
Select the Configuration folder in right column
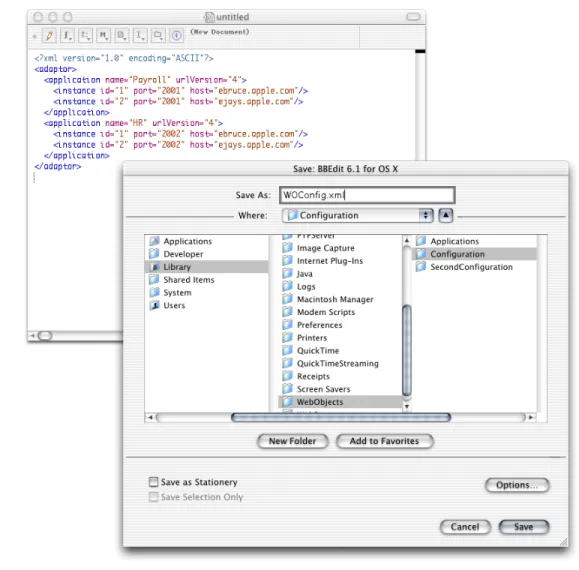pyautogui.click(x=474, y=254)
